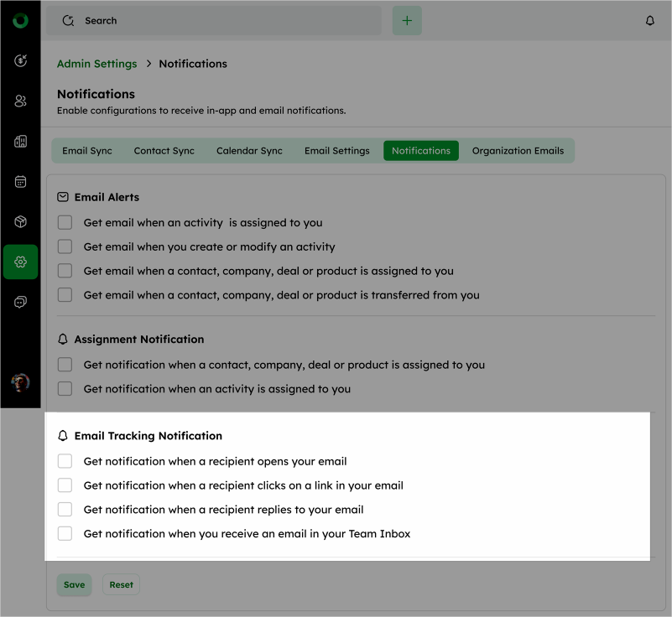This screenshot has width=672, height=617.
Task: Enable email when activity is assigned to you
Action: (x=65, y=223)
